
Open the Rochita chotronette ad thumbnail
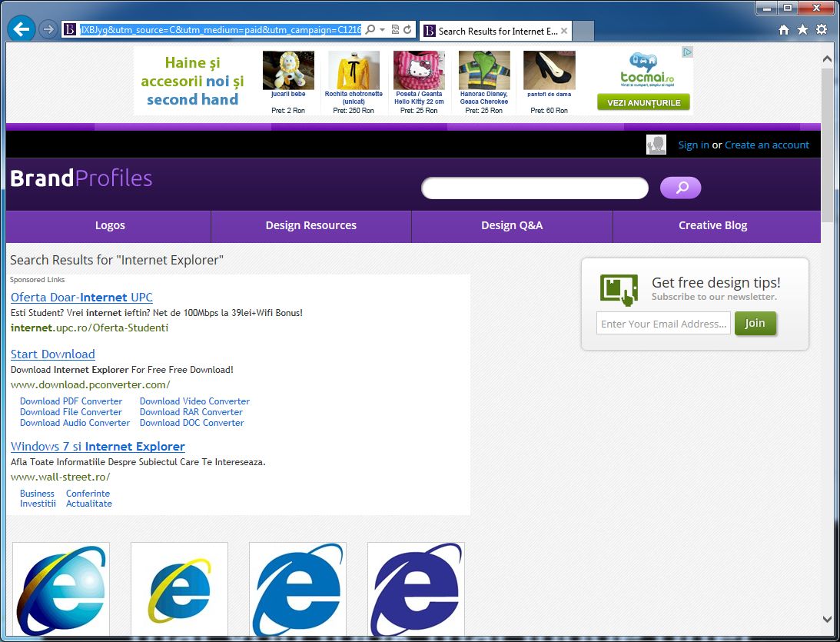pyautogui.click(x=354, y=70)
